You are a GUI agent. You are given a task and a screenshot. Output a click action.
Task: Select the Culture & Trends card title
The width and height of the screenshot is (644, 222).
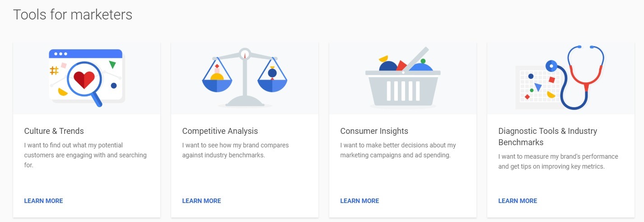coord(54,131)
